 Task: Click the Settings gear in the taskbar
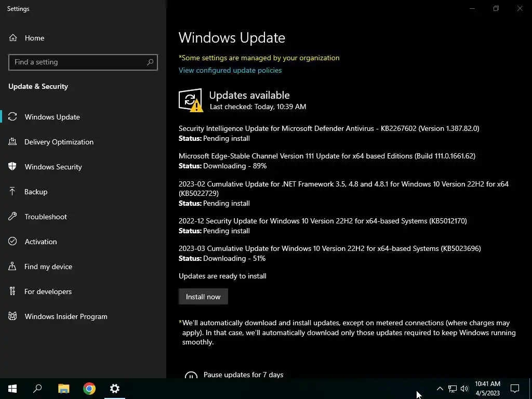[115, 389]
